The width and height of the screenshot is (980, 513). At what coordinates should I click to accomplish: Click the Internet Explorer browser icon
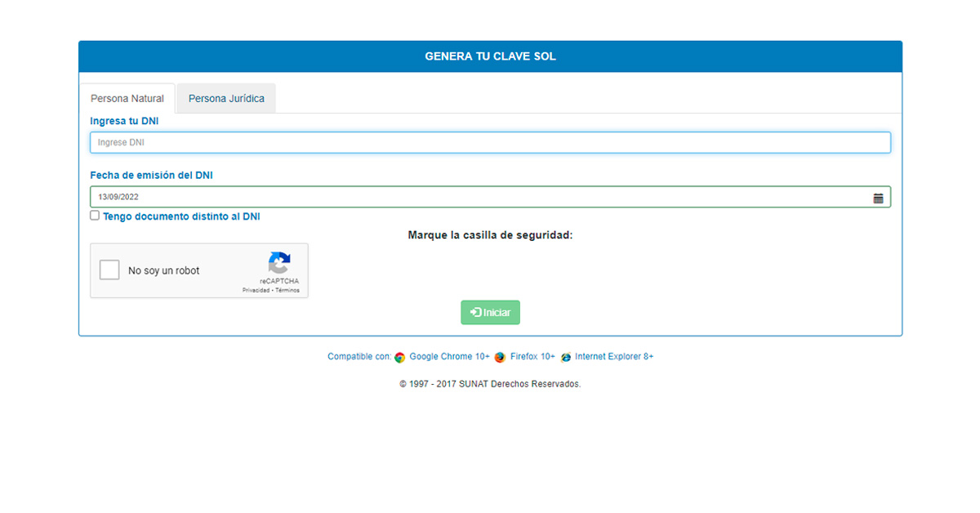coord(565,357)
